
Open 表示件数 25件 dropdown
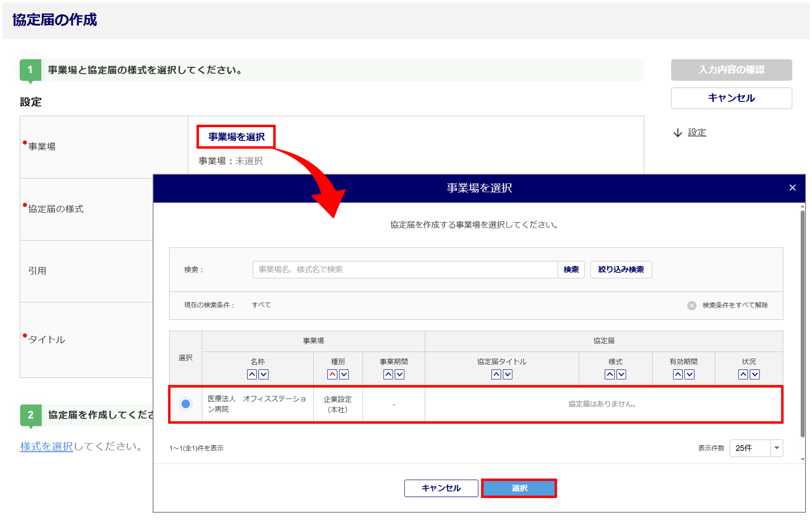(756, 448)
